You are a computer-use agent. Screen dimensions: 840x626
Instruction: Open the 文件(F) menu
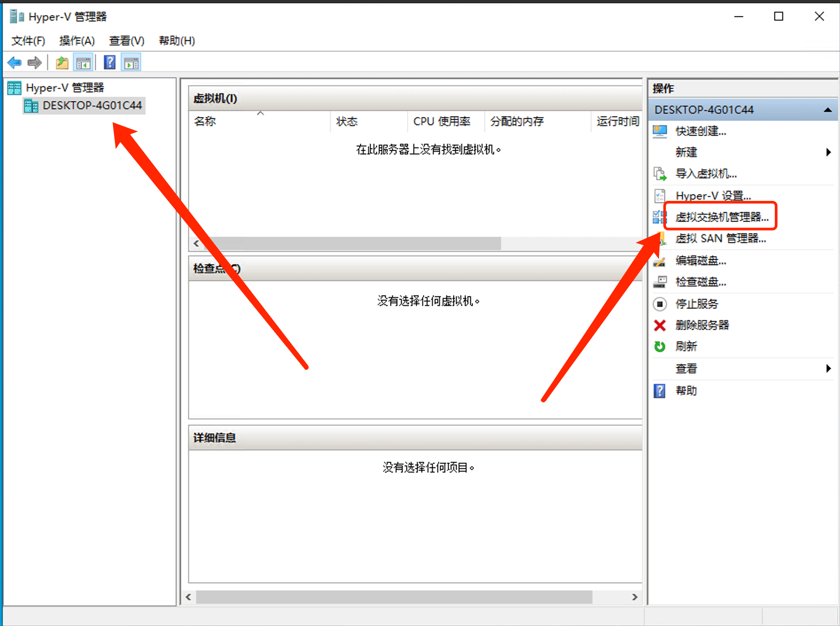[28, 41]
